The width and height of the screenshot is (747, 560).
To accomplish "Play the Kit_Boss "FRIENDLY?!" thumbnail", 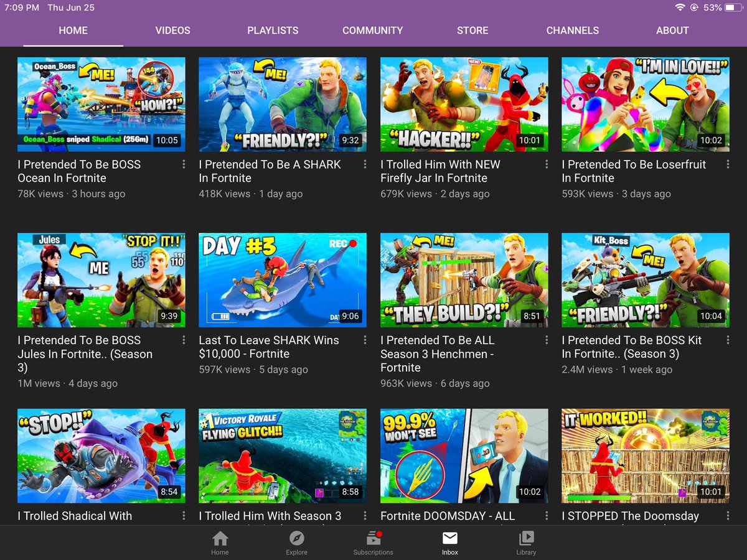I will pos(646,280).
